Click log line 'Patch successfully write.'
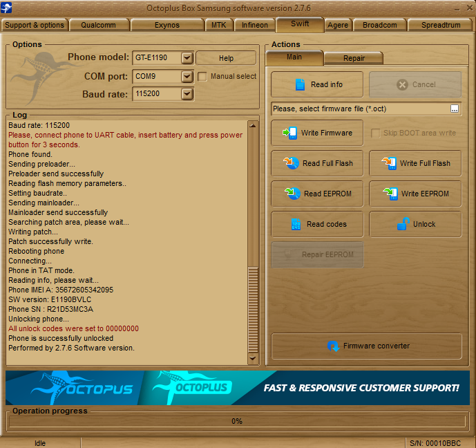Viewport: 476px width, 448px height. point(50,241)
